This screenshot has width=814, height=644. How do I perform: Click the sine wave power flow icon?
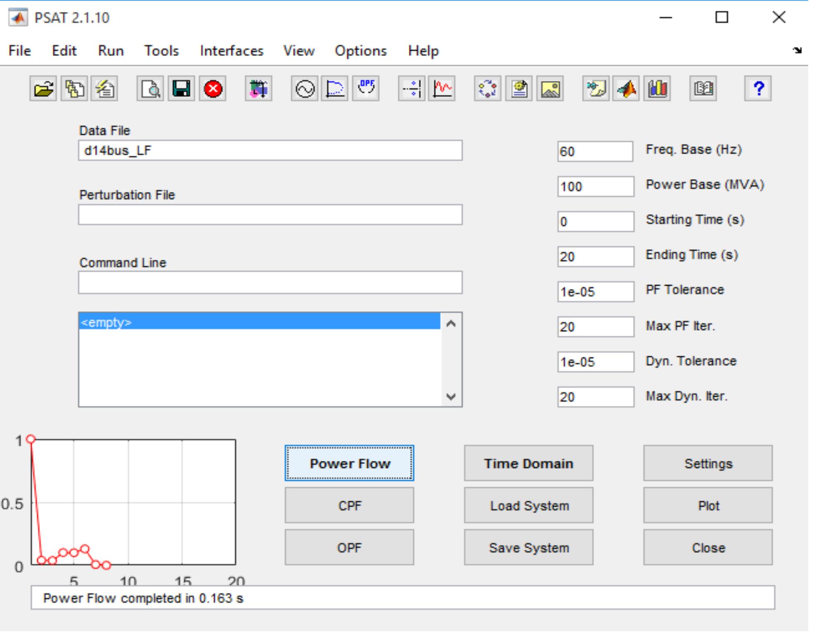click(304, 89)
